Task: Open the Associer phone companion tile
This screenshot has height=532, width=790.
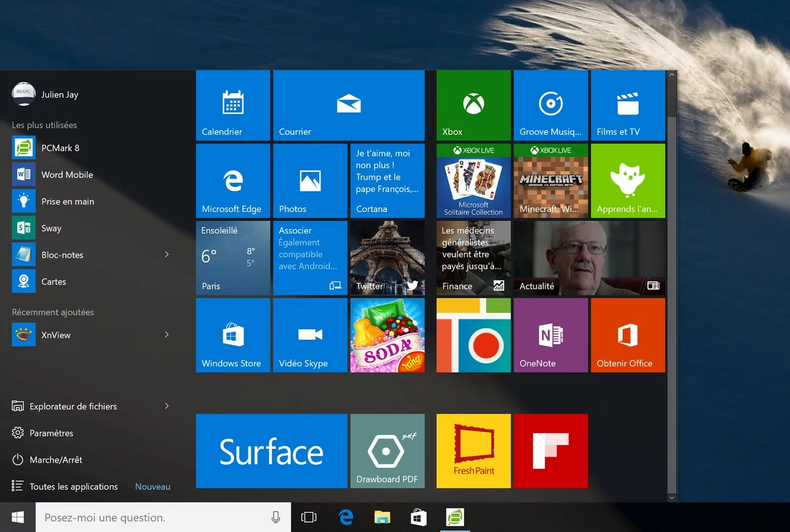Action: [310, 258]
